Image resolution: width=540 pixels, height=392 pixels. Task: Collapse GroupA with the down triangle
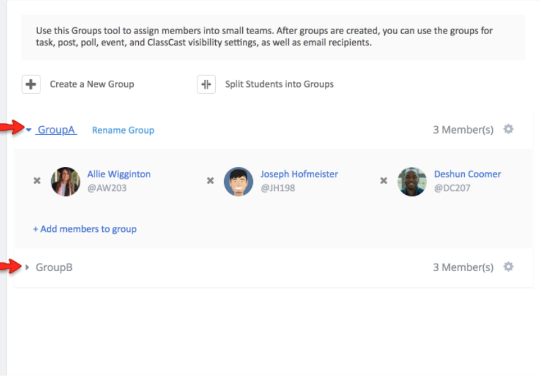28,130
